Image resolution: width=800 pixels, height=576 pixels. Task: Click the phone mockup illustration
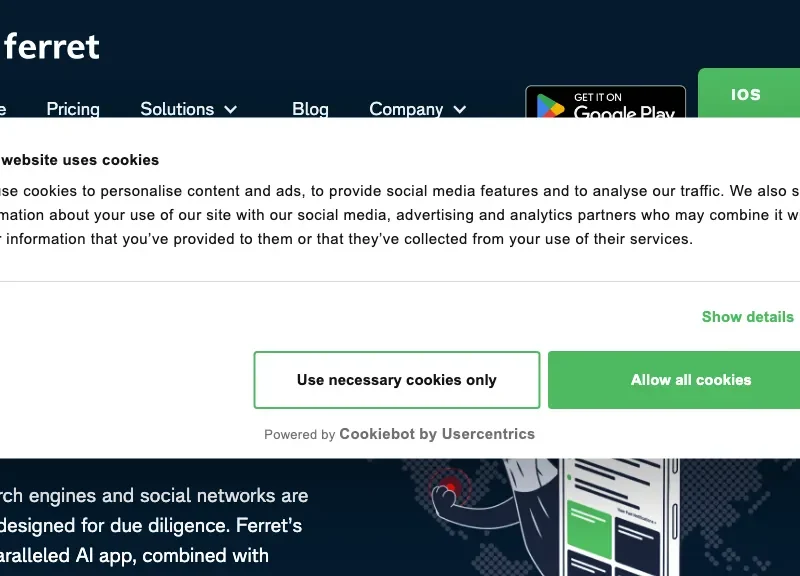coord(620,517)
